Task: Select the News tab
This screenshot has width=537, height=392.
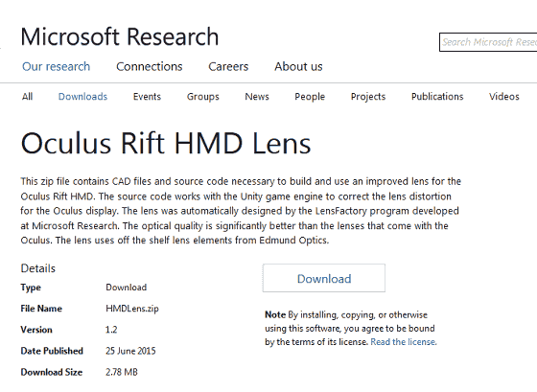Action: pyautogui.click(x=257, y=97)
